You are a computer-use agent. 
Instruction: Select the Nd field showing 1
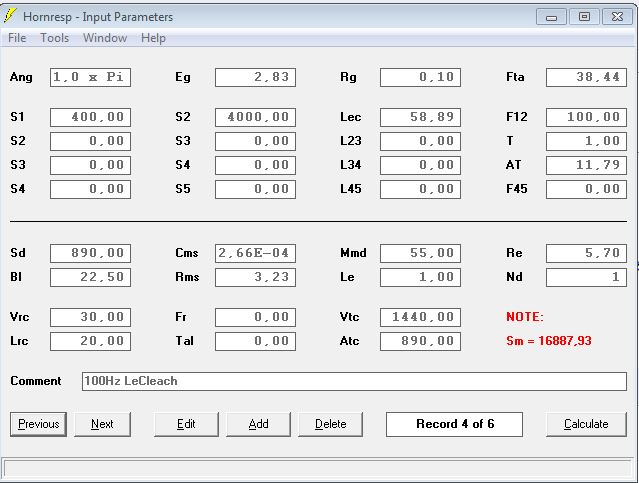[x=586, y=278]
